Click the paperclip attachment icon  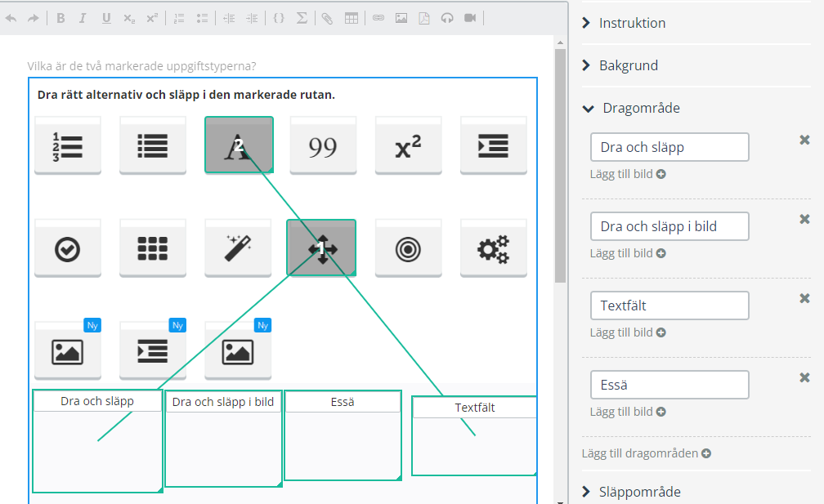point(327,18)
